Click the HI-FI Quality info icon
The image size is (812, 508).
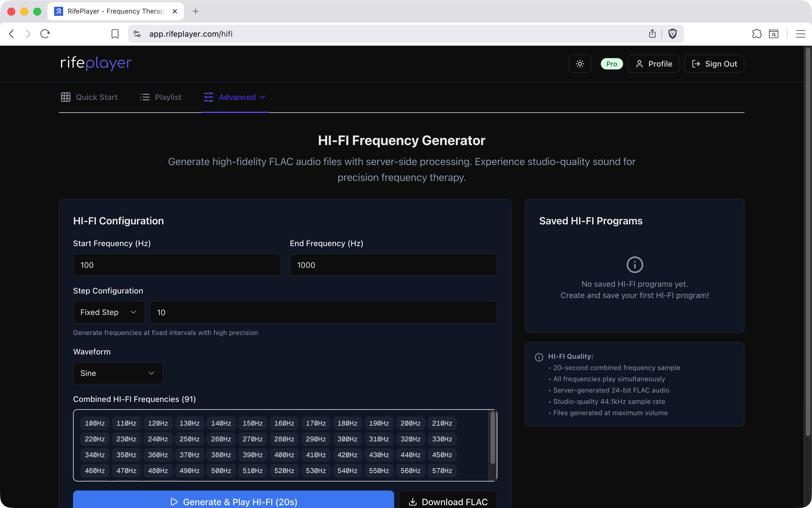[539, 357]
